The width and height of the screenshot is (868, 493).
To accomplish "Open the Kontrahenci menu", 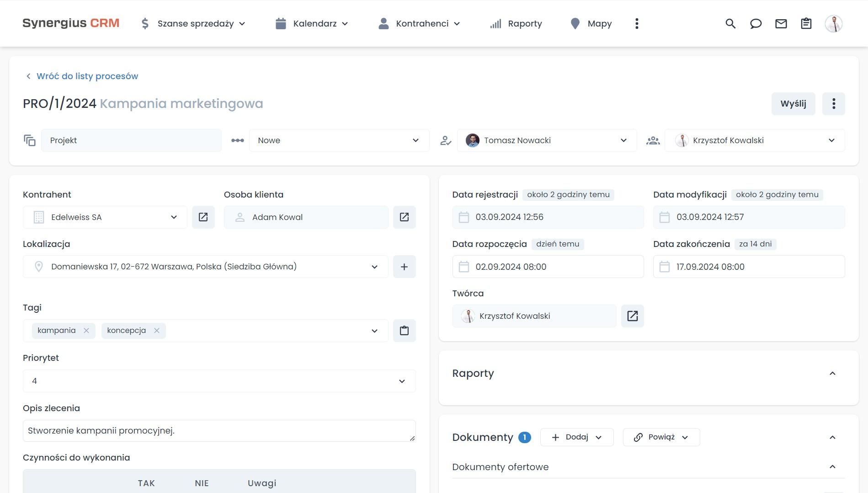I will pyautogui.click(x=421, y=23).
